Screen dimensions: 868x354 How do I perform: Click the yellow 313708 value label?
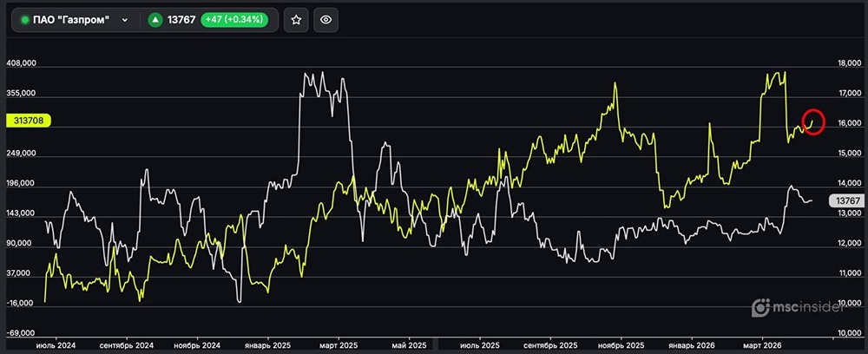(29, 121)
